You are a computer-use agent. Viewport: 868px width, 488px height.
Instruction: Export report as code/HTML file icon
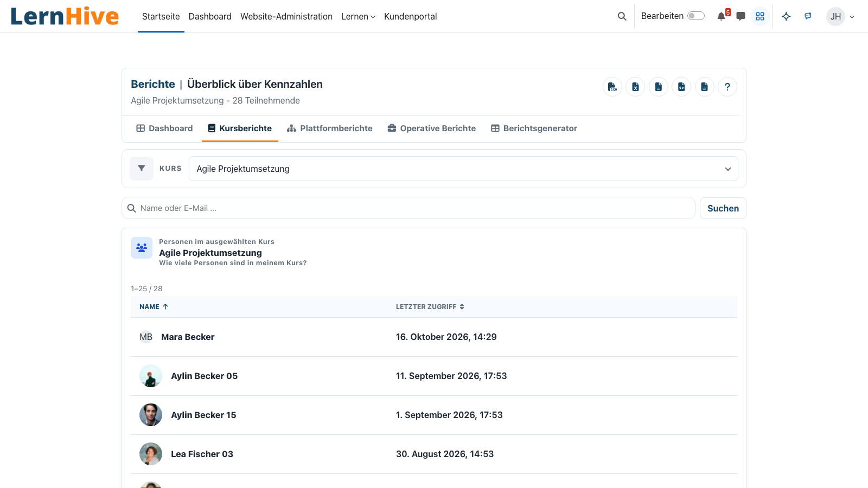[x=681, y=87]
